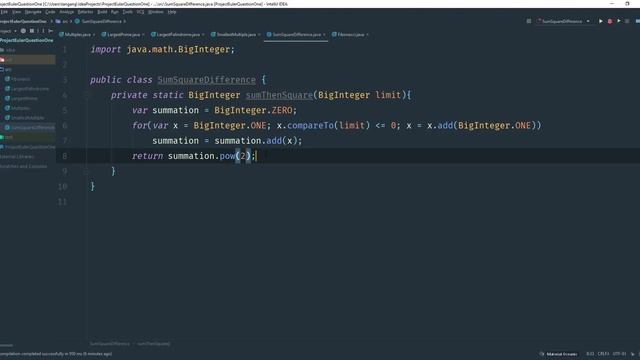Click the CRLF line separator in status bar
640x360 pixels.
coord(604,354)
